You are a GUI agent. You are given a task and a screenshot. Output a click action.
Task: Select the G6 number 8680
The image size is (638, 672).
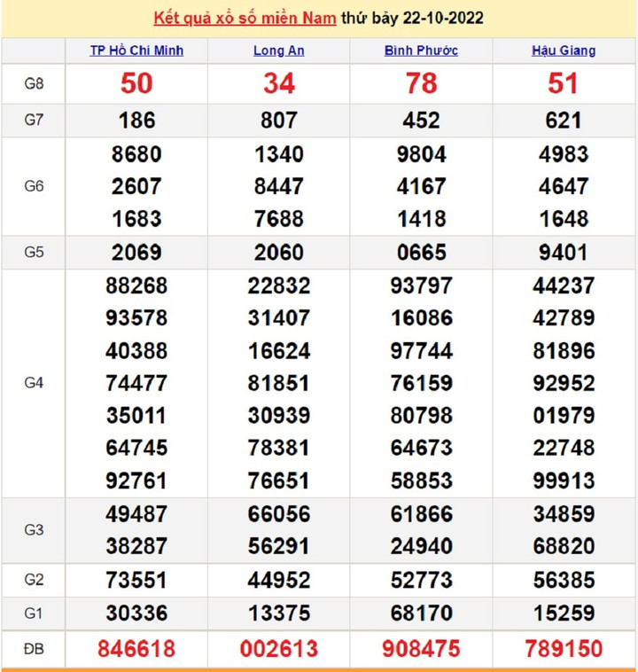click(136, 154)
